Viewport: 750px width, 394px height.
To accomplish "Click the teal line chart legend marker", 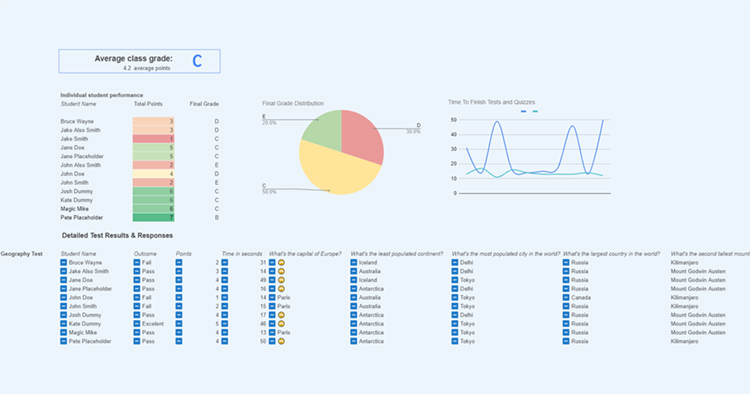I will [x=535, y=111].
